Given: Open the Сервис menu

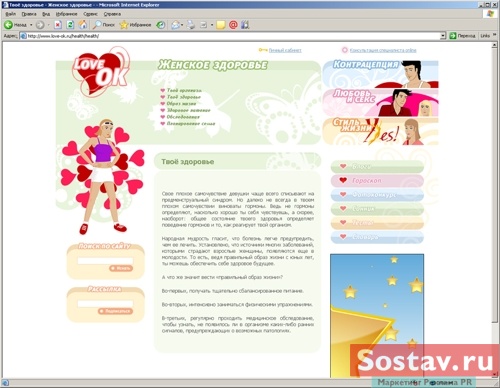Looking at the screenshot, I should 91,14.
